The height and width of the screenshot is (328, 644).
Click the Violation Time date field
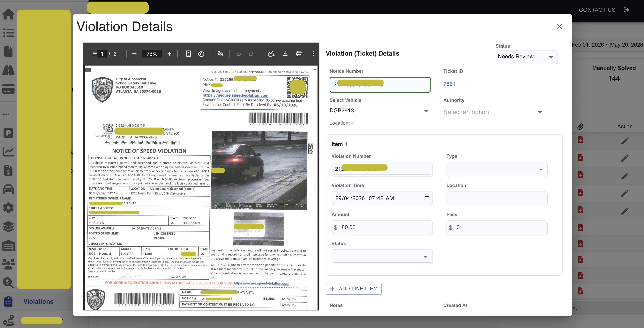click(382, 198)
